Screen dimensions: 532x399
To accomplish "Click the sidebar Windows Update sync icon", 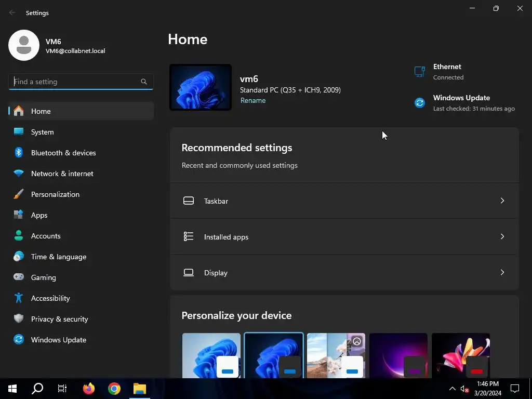I will [x=19, y=339].
